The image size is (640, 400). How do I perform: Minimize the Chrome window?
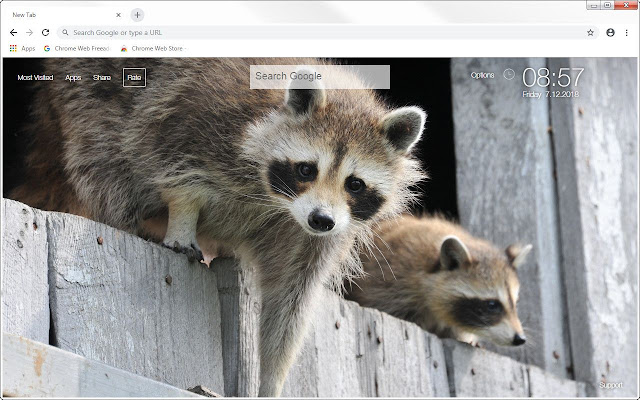point(594,5)
